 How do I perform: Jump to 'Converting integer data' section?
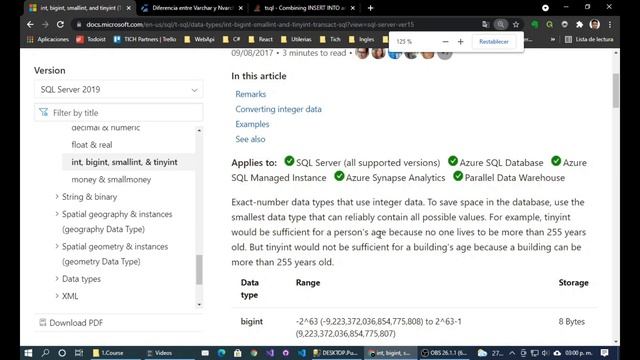point(278,109)
